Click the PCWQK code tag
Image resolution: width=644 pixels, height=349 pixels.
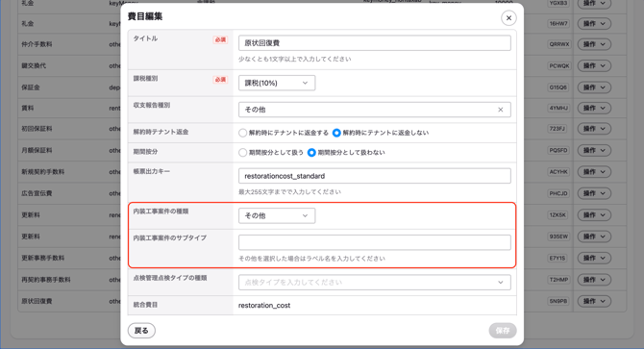(x=558, y=65)
